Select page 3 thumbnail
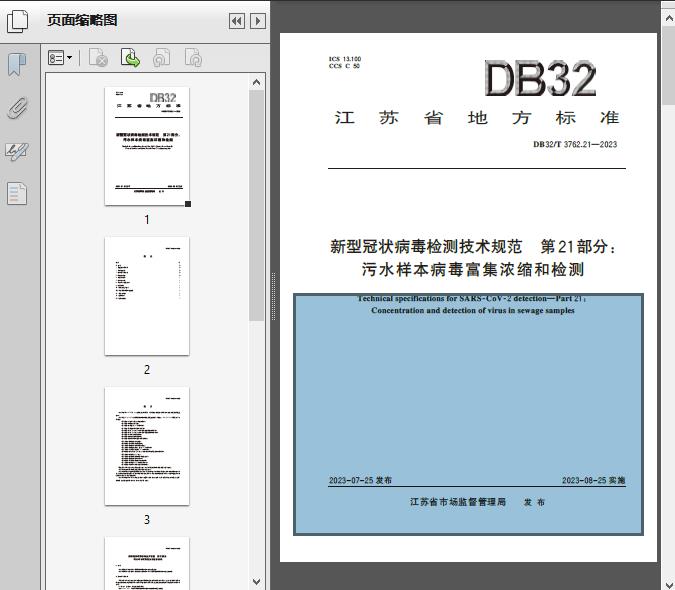 click(147, 446)
